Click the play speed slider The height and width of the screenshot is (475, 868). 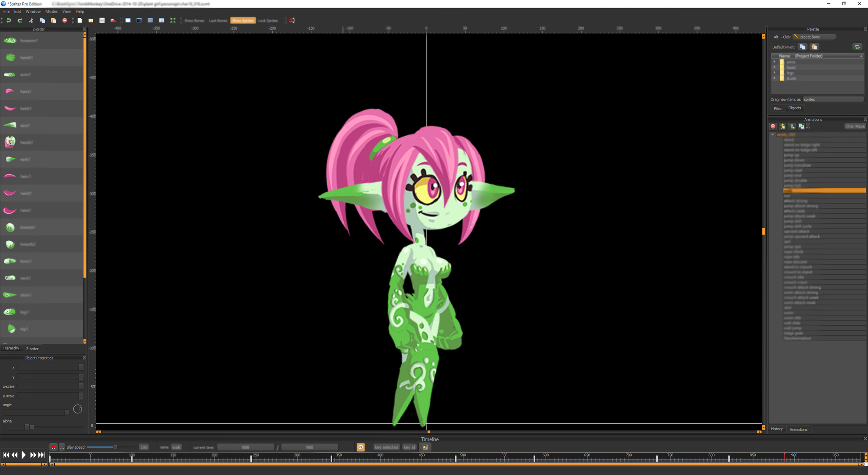coord(115,447)
